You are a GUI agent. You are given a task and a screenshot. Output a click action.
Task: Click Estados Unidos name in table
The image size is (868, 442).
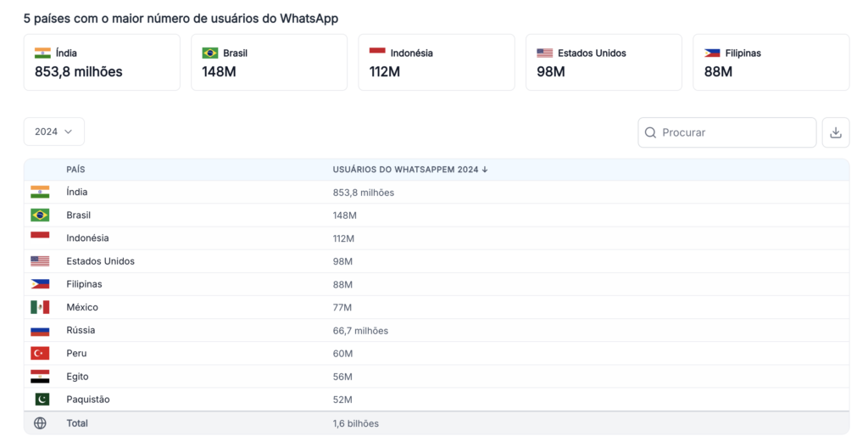click(100, 261)
